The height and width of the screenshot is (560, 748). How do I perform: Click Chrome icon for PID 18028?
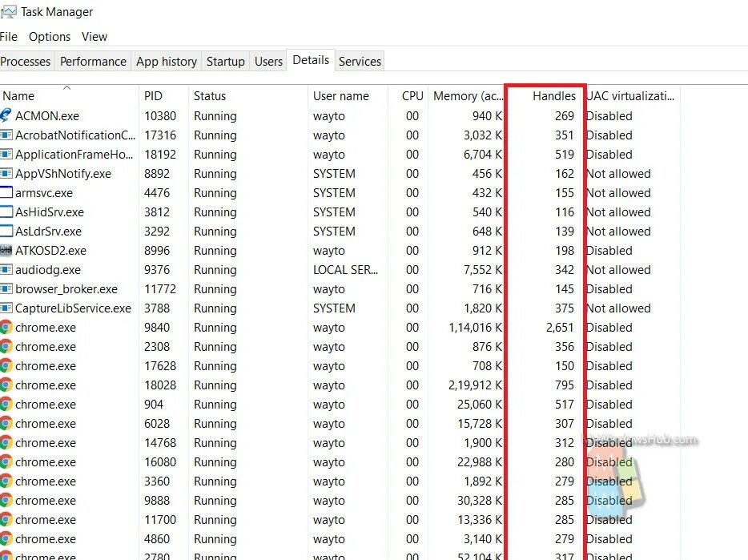pyautogui.click(x=6, y=385)
